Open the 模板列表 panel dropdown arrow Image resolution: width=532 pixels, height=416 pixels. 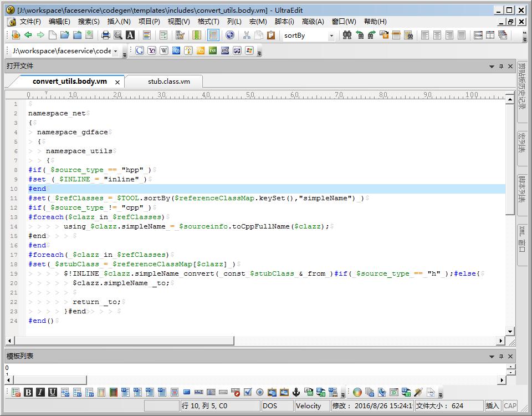point(492,357)
